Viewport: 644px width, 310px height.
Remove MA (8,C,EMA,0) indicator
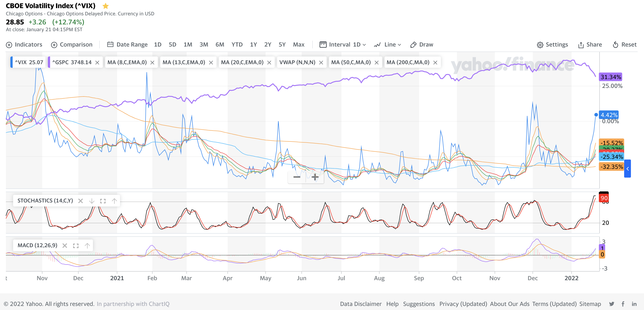152,62
